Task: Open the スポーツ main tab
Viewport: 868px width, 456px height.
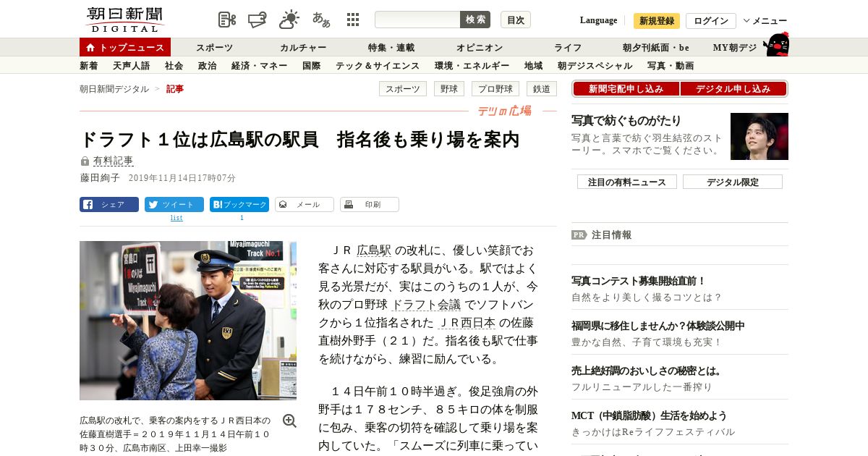Action: pos(215,48)
